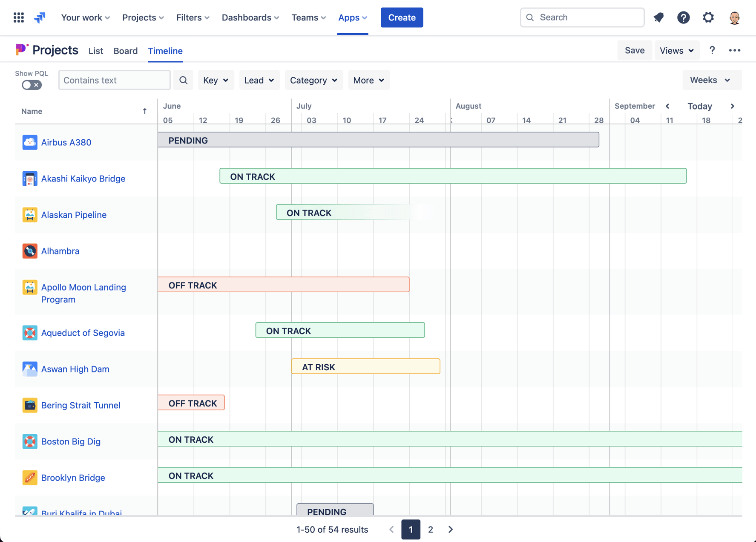This screenshot has height=542, width=756.
Task: Switch to the Board tab
Action: click(x=125, y=51)
